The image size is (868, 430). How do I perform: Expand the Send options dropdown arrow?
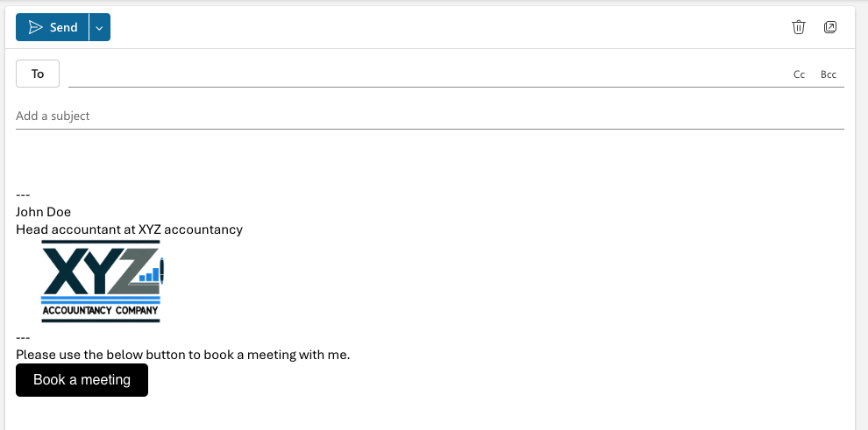pyautogui.click(x=100, y=27)
